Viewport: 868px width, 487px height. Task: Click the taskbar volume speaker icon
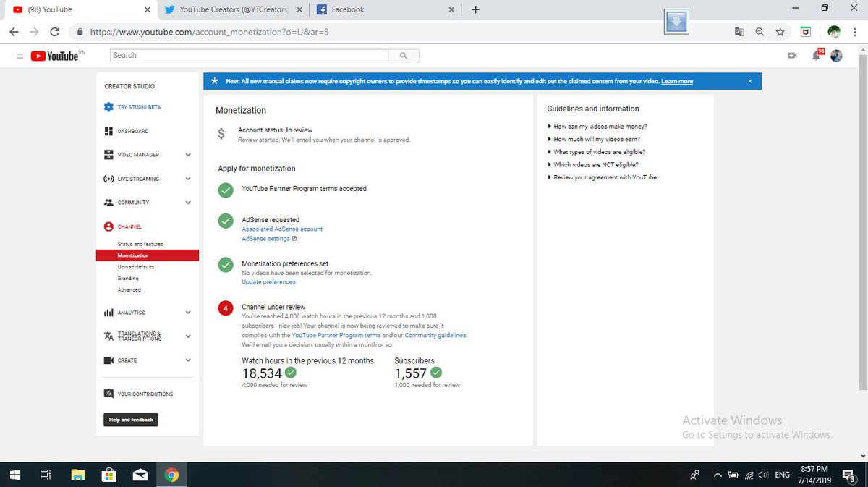(x=762, y=475)
